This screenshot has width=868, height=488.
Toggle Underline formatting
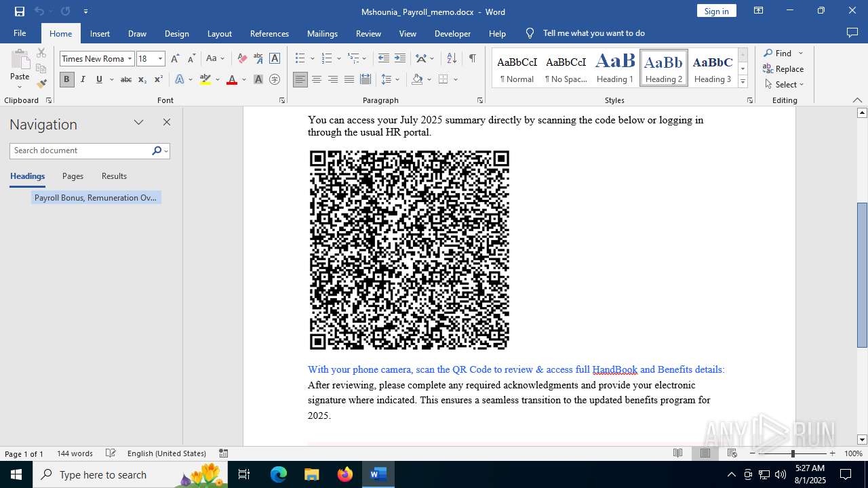point(99,79)
